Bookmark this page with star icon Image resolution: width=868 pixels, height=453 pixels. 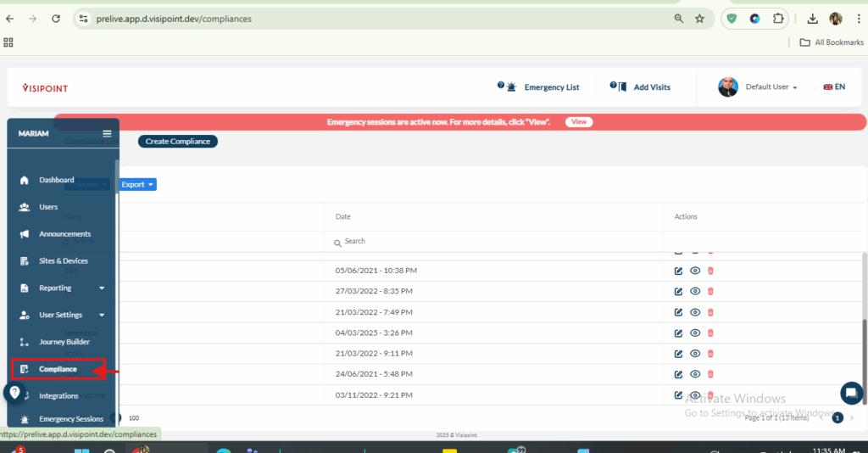pyautogui.click(x=699, y=18)
